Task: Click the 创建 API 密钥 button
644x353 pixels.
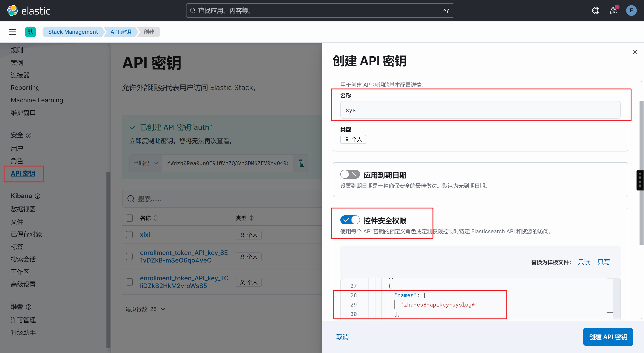Action: click(608, 337)
